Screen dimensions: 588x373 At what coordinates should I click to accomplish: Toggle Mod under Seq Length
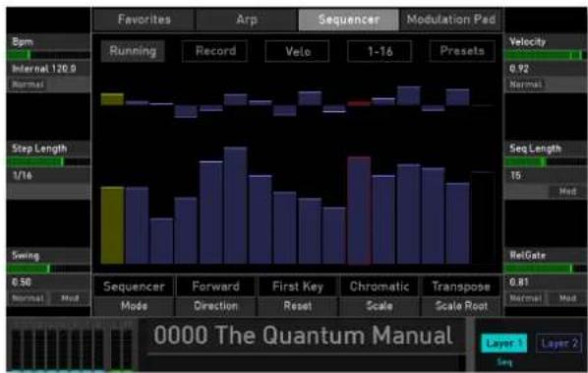(x=567, y=192)
